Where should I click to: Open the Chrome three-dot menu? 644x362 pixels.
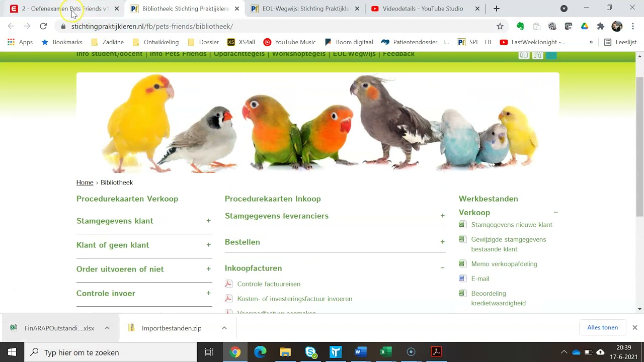(x=633, y=26)
